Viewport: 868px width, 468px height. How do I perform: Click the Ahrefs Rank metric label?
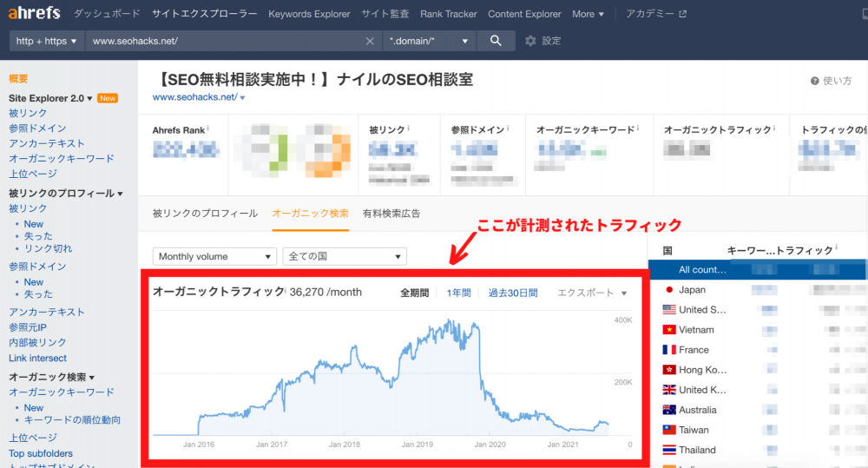(179, 130)
